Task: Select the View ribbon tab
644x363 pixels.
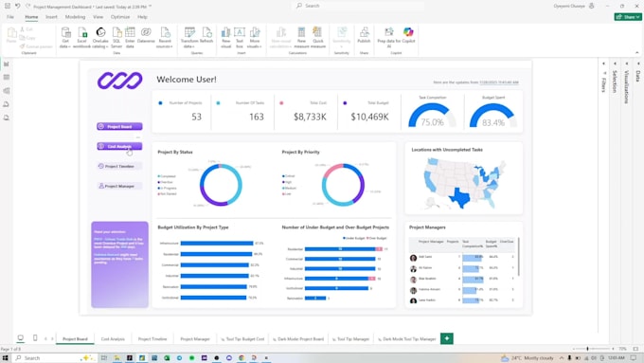Action: pos(98,17)
